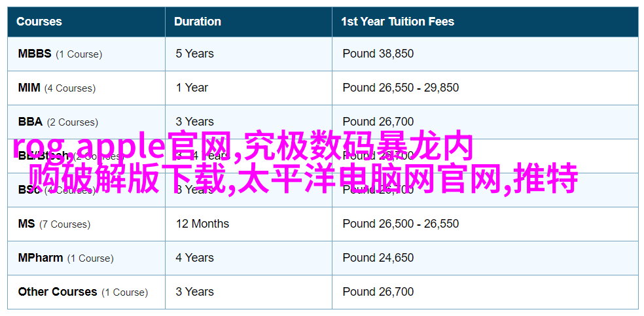Select the MBBS course cell
The height and width of the screenshot is (316, 644).
tap(86, 54)
